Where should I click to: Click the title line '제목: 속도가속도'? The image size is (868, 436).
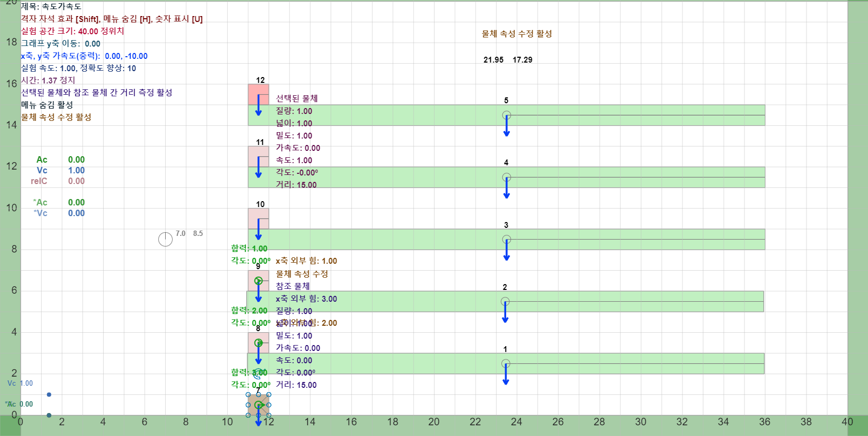(51, 6)
